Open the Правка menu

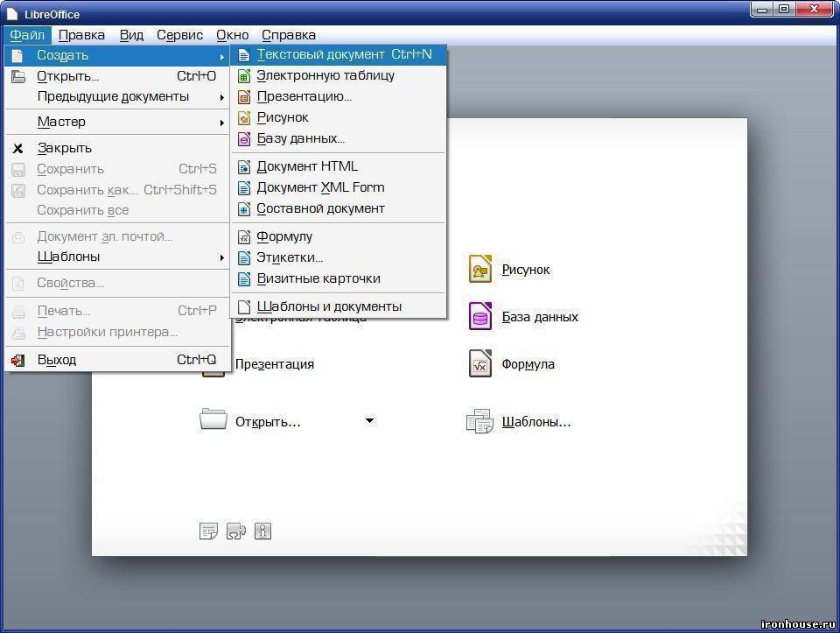click(x=81, y=35)
